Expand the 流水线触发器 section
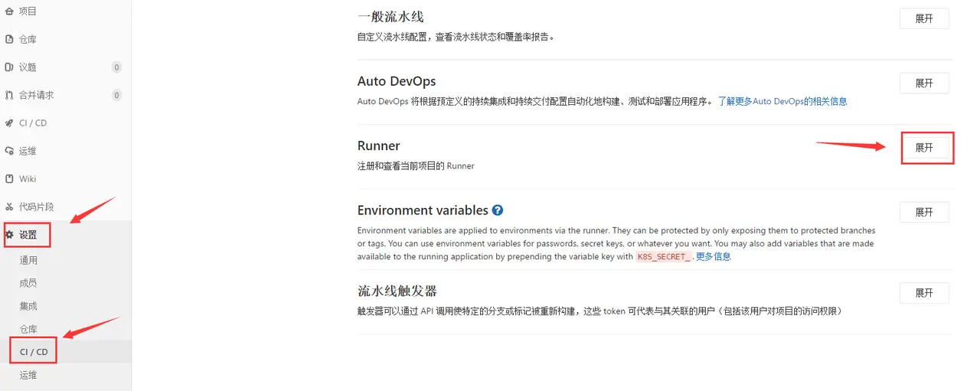This screenshot has height=391, width=980. [x=924, y=293]
